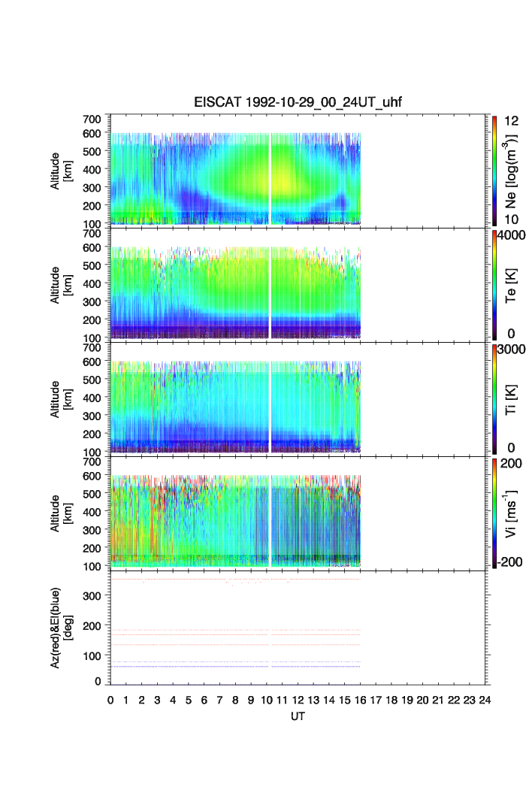532x799 pixels.
Task: Select the Te color bar
Action: [494, 285]
